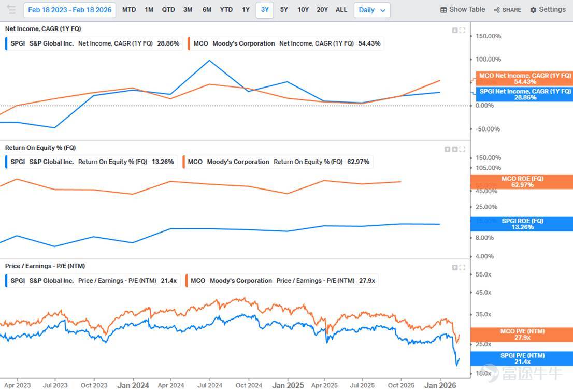The image size is (573, 392).
Task: Toggle MCO Net Income CAGR legend entry
Action: click(x=285, y=43)
